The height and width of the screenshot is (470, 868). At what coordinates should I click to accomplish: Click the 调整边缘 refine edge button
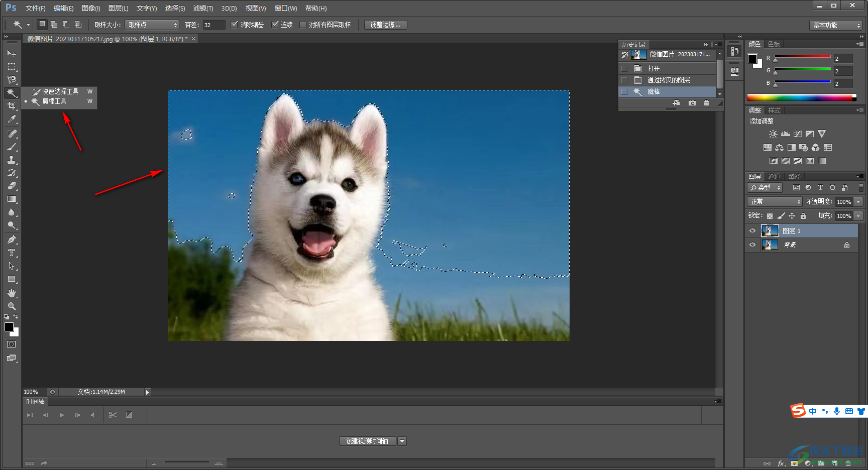385,25
